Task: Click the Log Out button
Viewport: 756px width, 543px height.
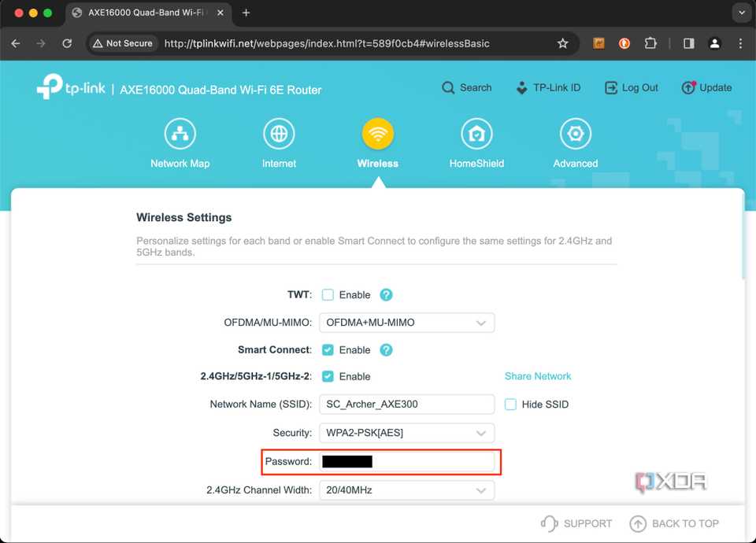Action: (x=631, y=87)
